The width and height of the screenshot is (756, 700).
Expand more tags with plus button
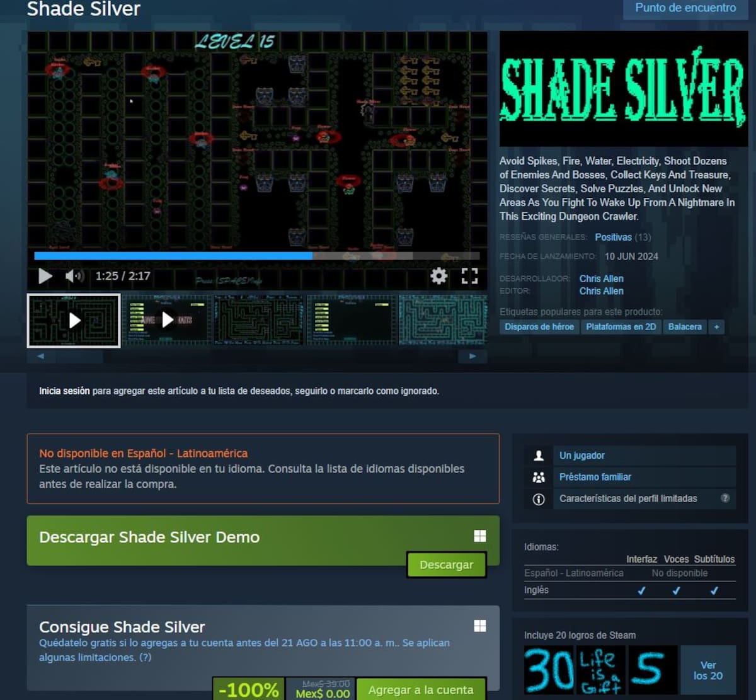716,327
